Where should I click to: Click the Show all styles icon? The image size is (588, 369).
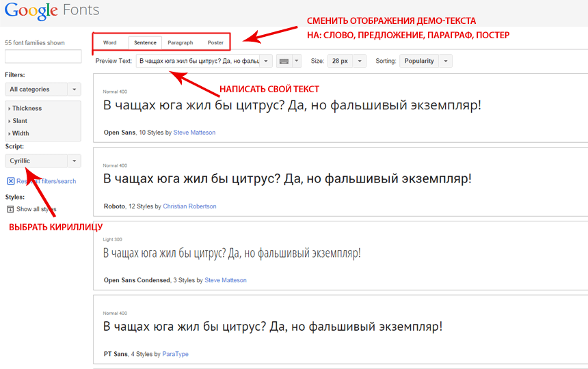click(10, 209)
